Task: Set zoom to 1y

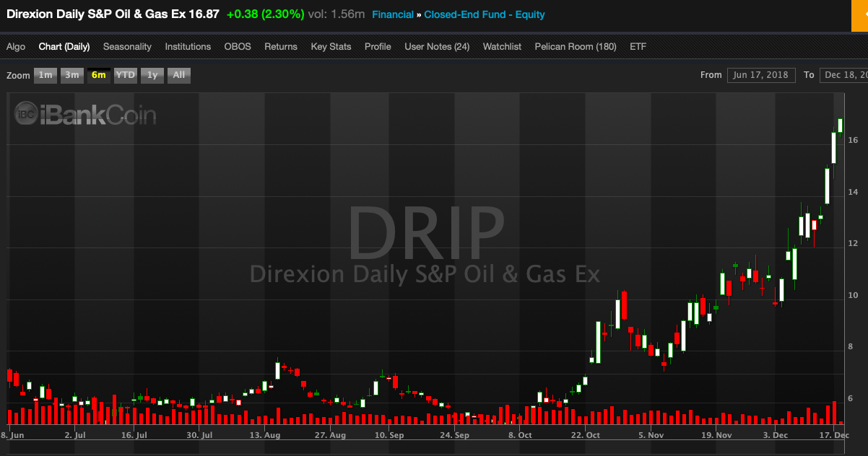Action: tap(152, 75)
